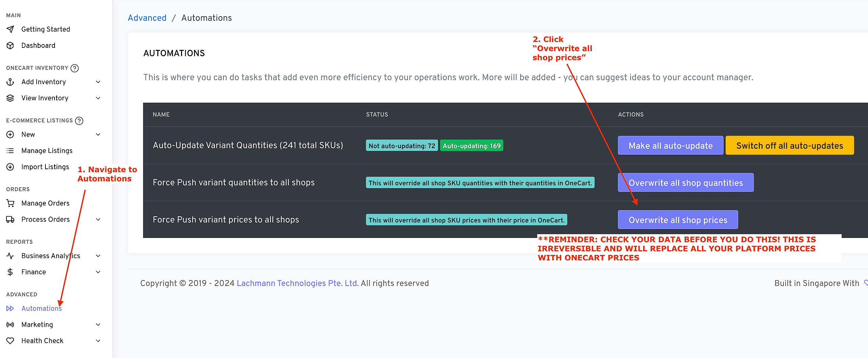868x358 pixels.
Task: Expand the Process Orders chevron
Action: 98,220
